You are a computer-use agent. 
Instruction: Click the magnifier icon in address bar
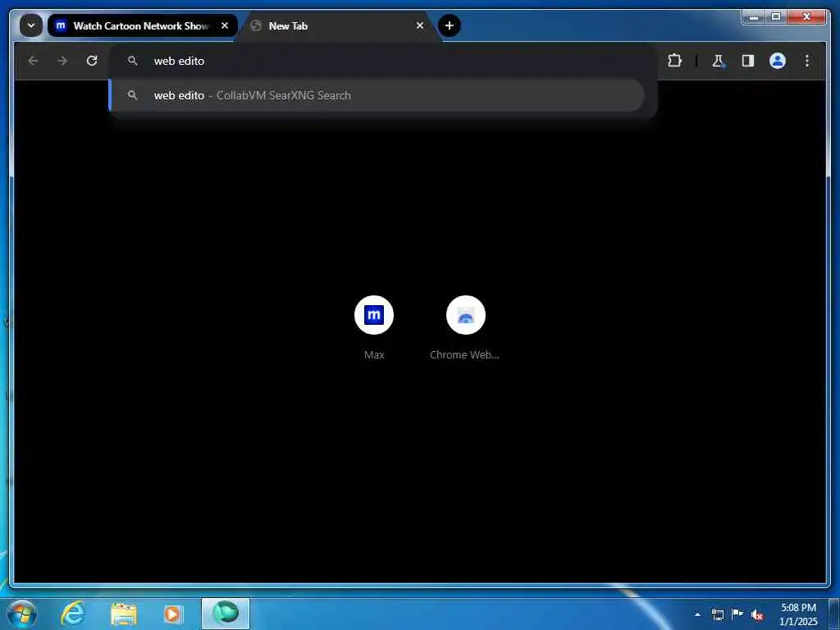pyautogui.click(x=132, y=61)
